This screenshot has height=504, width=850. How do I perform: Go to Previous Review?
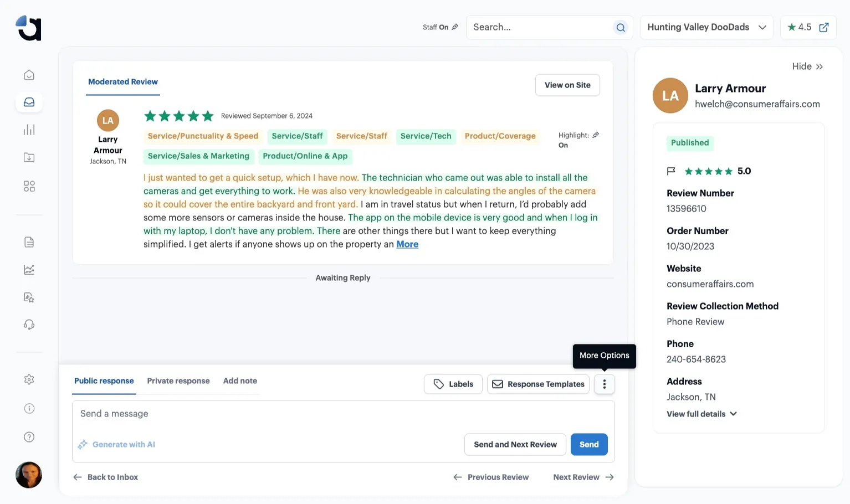click(491, 477)
